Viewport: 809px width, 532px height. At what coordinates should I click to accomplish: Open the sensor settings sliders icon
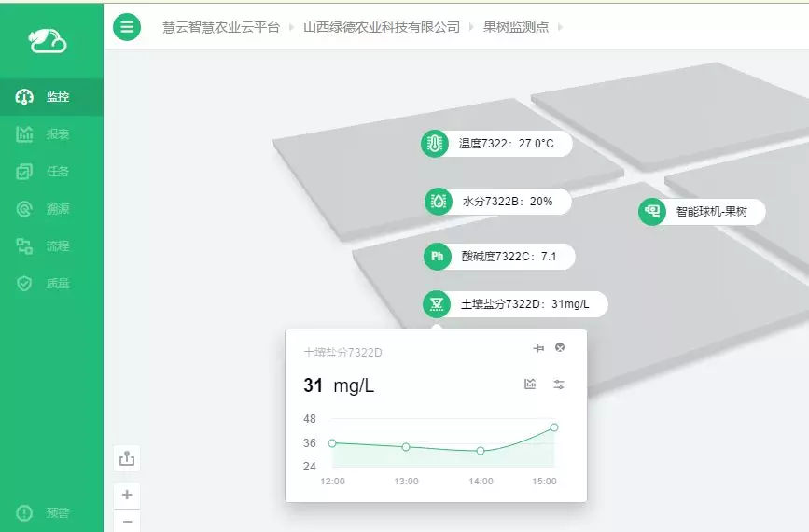coord(559,385)
